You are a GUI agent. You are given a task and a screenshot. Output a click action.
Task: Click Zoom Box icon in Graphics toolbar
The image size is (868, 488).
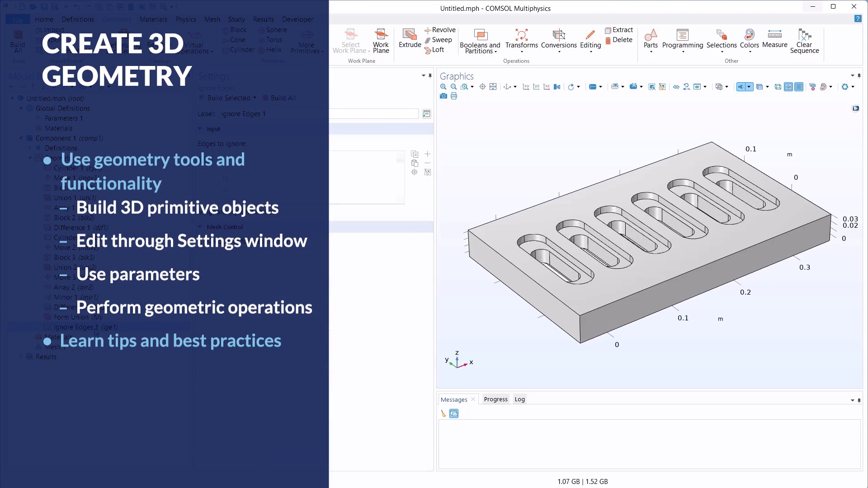click(x=464, y=87)
